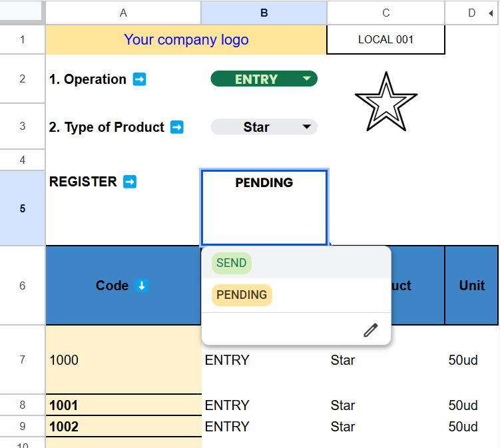
Task: Click arrow icon next to Operation label
Action: pyautogui.click(x=139, y=79)
